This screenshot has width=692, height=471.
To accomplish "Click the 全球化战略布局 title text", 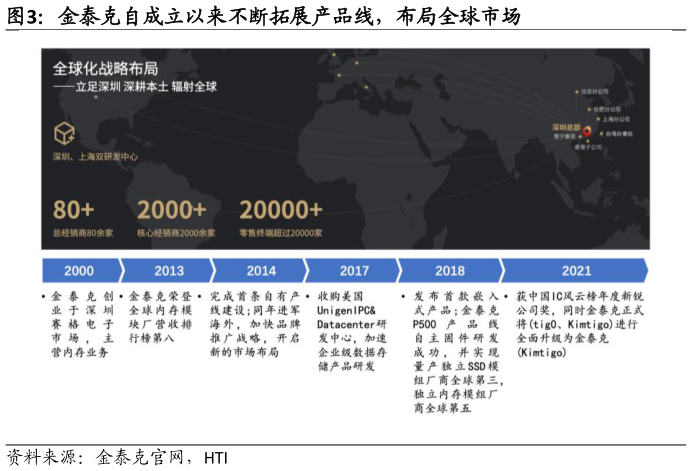I will coord(105,69).
